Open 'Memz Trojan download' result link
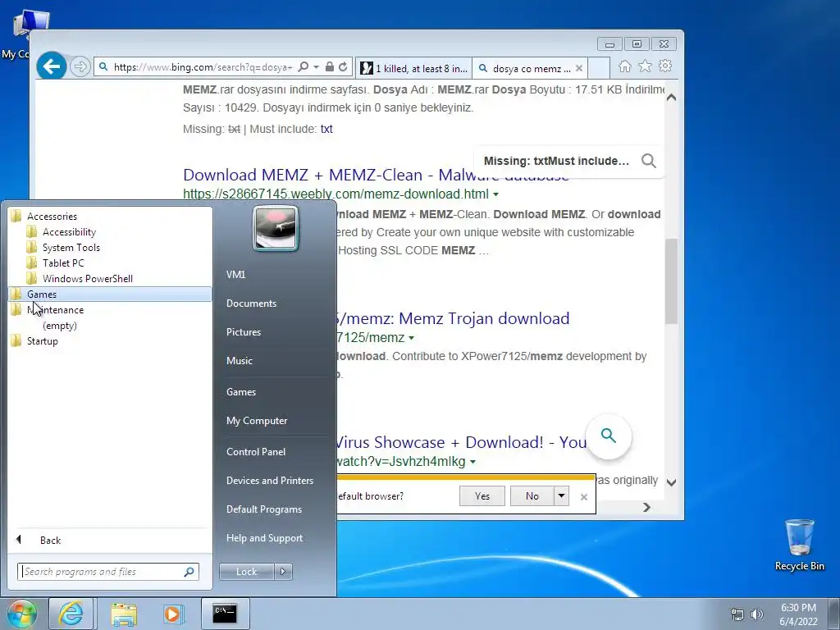 (453, 318)
